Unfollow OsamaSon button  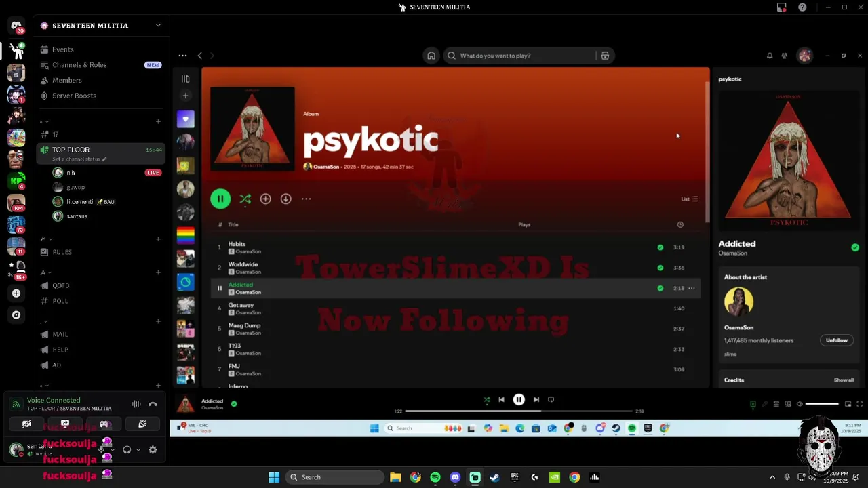[x=837, y=340]
